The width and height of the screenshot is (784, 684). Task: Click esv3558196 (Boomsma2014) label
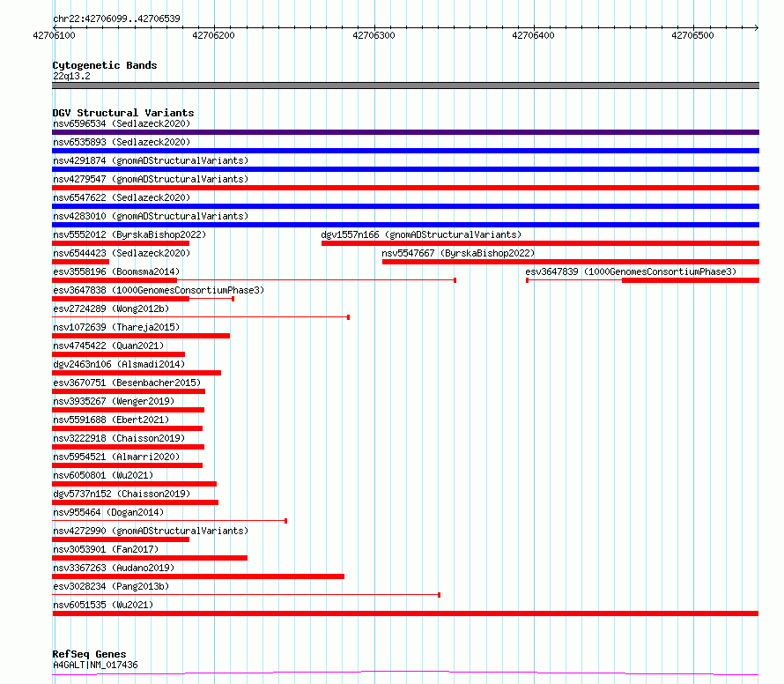point(116,271)
